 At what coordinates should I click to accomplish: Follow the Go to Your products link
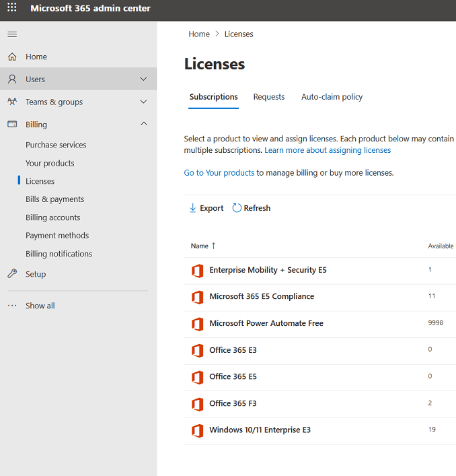219,173
